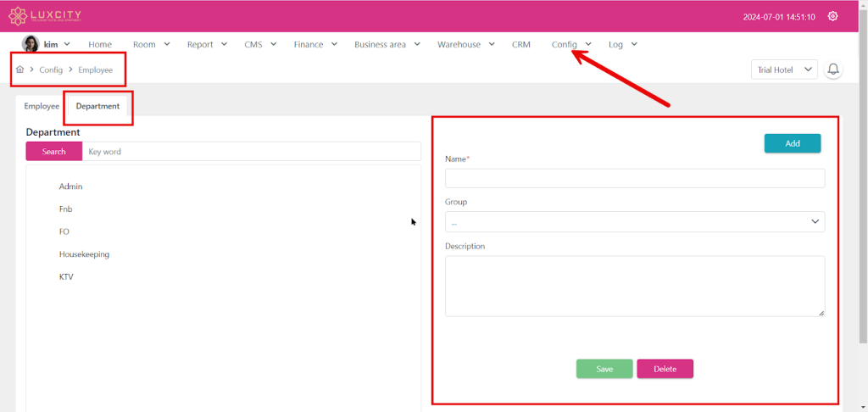Open the Finance menu
The width and height of the screenshot is (868, 412).
315,44
